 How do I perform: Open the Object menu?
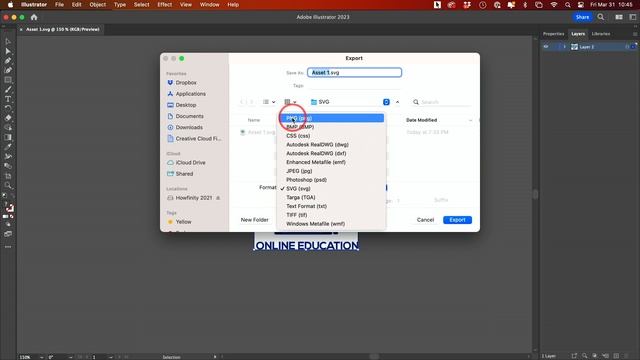click(x=98, y=5)
